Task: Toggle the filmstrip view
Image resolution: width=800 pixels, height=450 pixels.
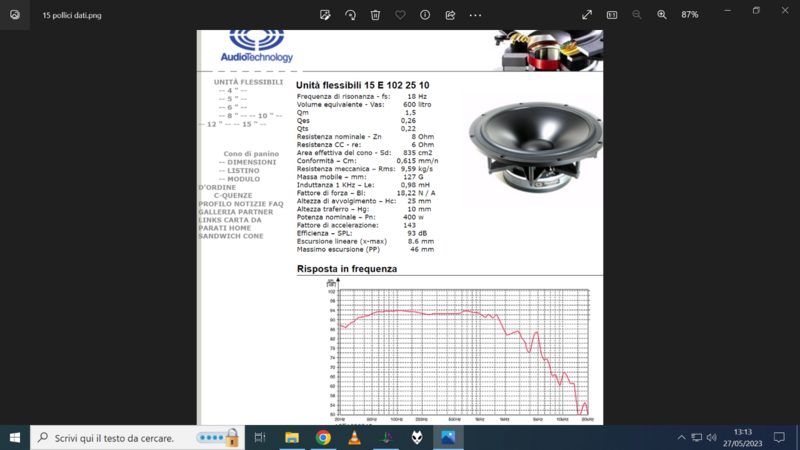Action: point(612,15)
